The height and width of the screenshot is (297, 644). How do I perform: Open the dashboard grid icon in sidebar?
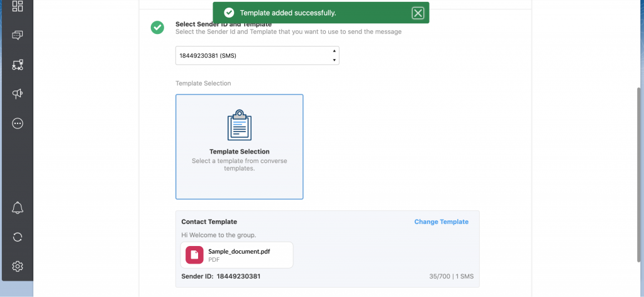pyautogui.click(x=17, y=6)
